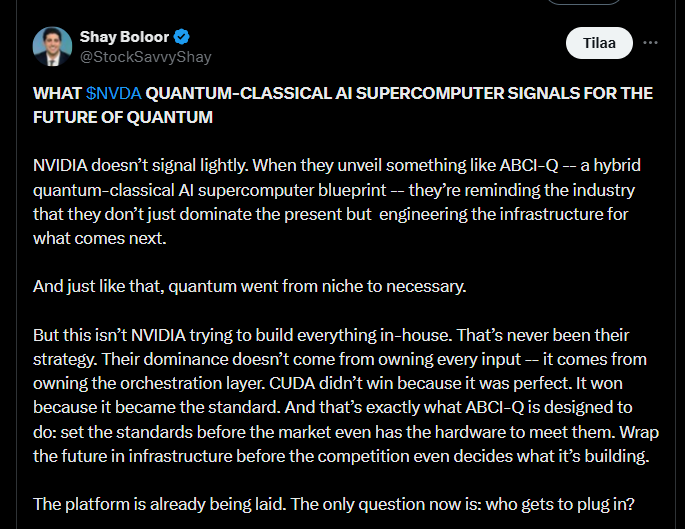Click the partially visible button above Tilaa
This screenshot has height=529, width=685.
pyautogui.click(x=585, y=2)
